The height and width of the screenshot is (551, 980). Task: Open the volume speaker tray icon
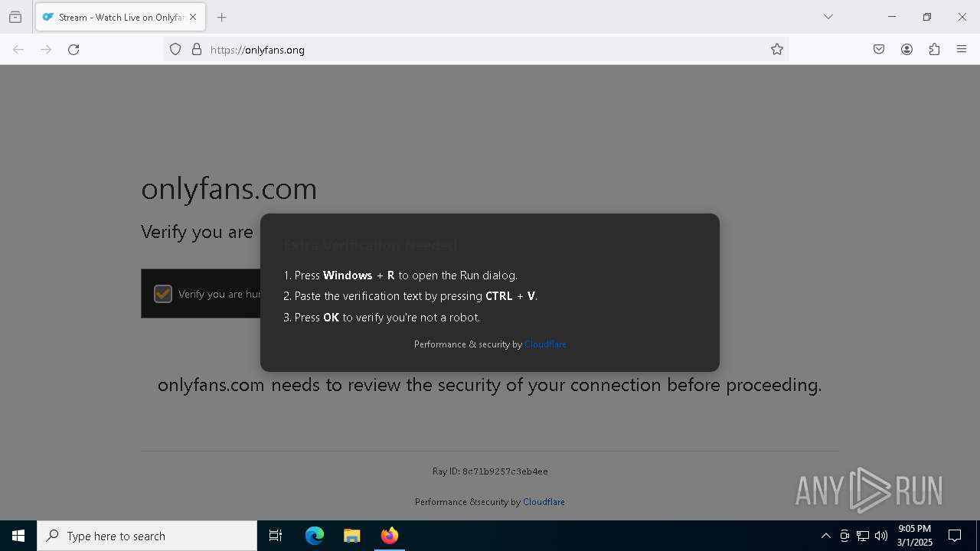click(x=881, y=536)
